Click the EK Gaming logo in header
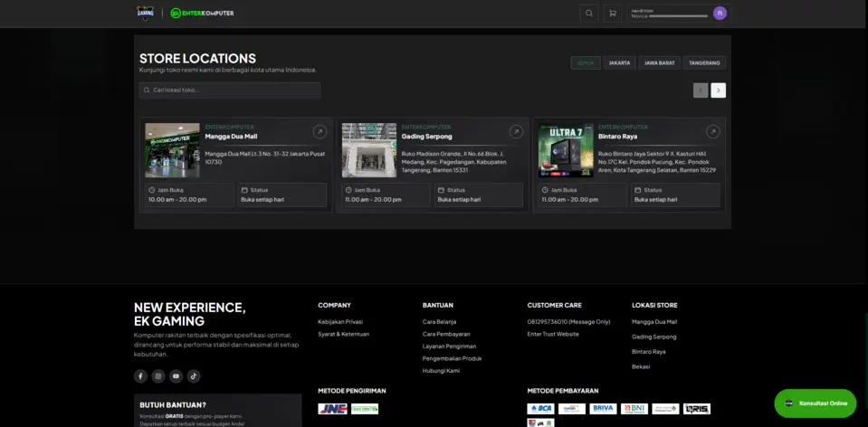This screenshot has width=868, height=427. point(145,13)
